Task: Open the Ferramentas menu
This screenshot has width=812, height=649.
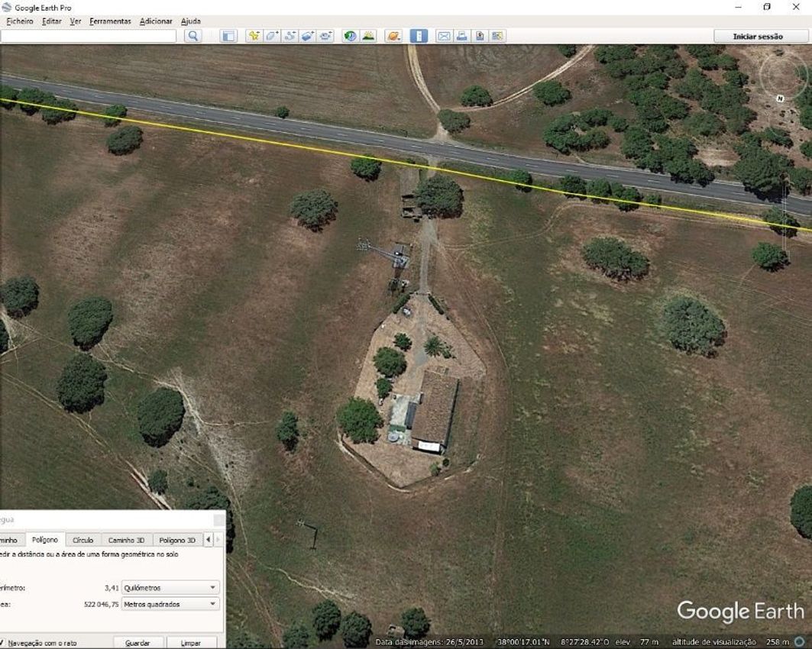Action: pyautogui.click(x=110, y=21)
